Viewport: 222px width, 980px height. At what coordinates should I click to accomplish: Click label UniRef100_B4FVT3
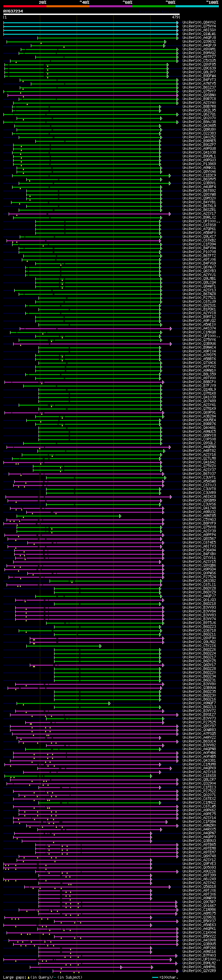[199, 80]
